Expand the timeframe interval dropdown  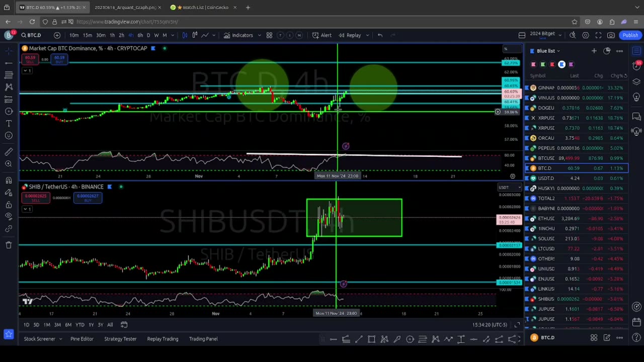tap(173, 35)
